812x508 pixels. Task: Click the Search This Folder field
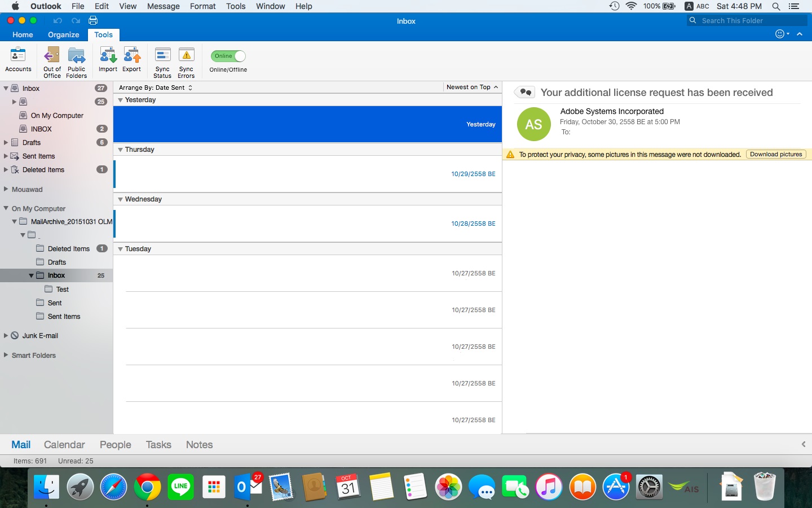click(x=747, y=20)
